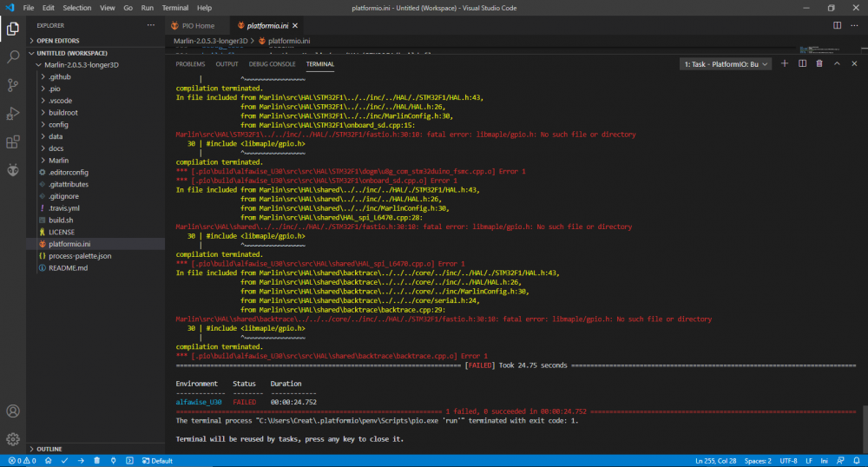Open the Explorer view in activity bar
Screen dimensions: 868x467
tap(13, 29)
